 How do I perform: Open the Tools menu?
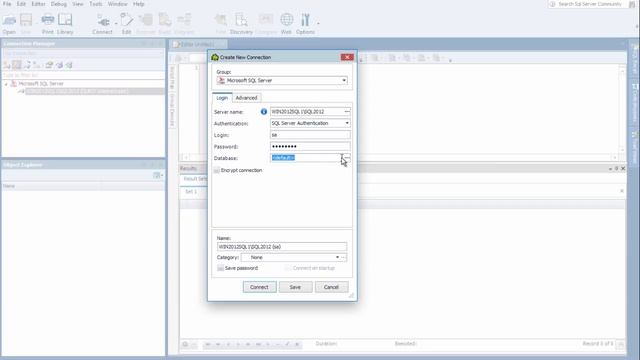[96, 4]
